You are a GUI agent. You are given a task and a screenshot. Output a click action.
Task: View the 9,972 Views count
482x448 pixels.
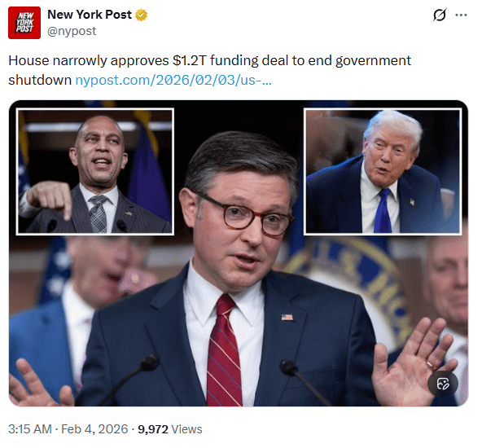pos(169,429)
